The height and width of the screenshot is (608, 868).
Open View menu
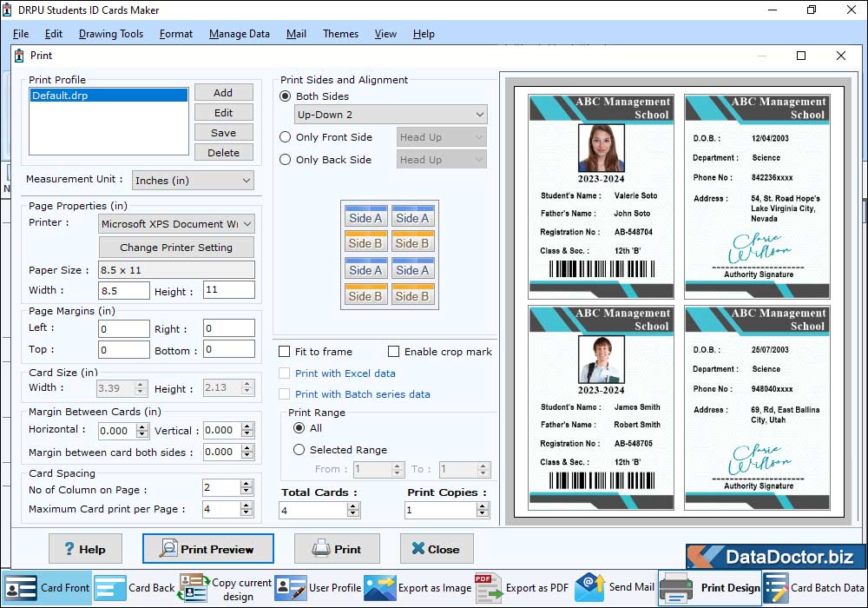385,34
